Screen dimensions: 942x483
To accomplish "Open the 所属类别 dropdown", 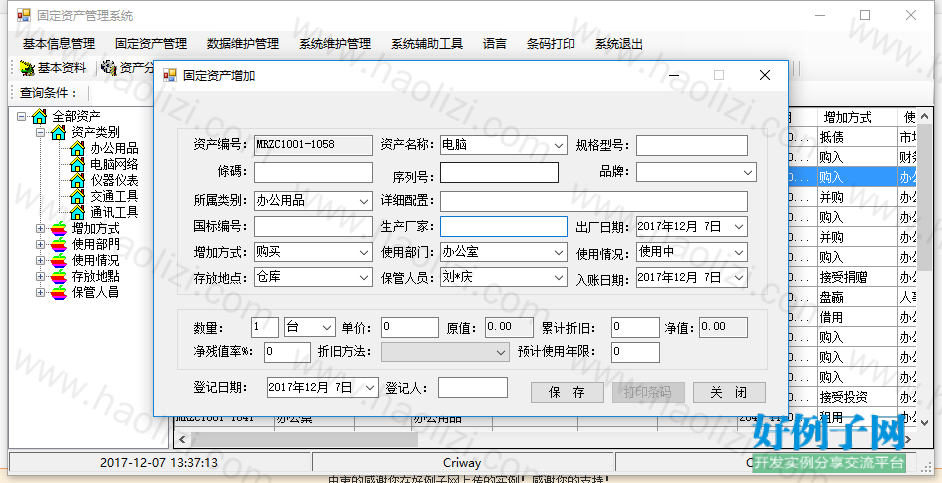I will pos(364,201).
